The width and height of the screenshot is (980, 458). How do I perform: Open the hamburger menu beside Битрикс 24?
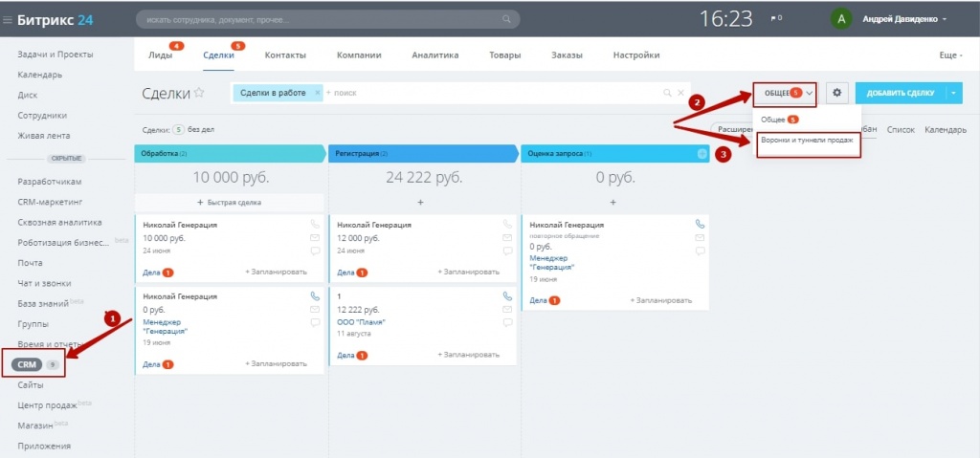click(x=7, y=19)
